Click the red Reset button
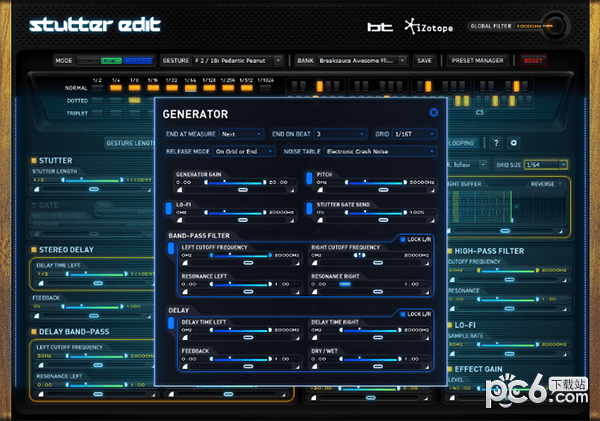This screenshot has width=600, height=421. [x=533, y=60]
